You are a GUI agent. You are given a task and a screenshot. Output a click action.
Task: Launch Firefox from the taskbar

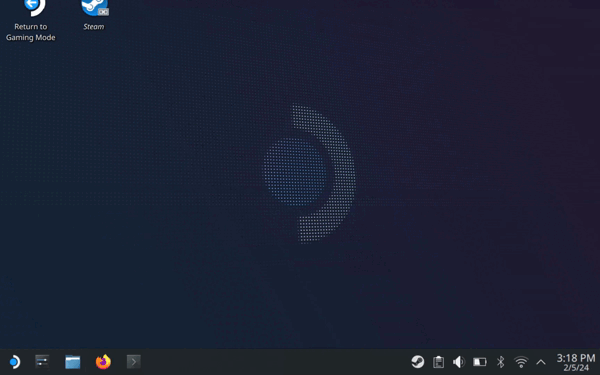tap(103, 362)
